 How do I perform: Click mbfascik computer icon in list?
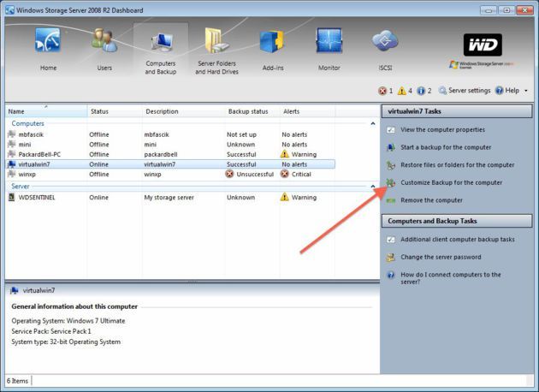(12, 134)
